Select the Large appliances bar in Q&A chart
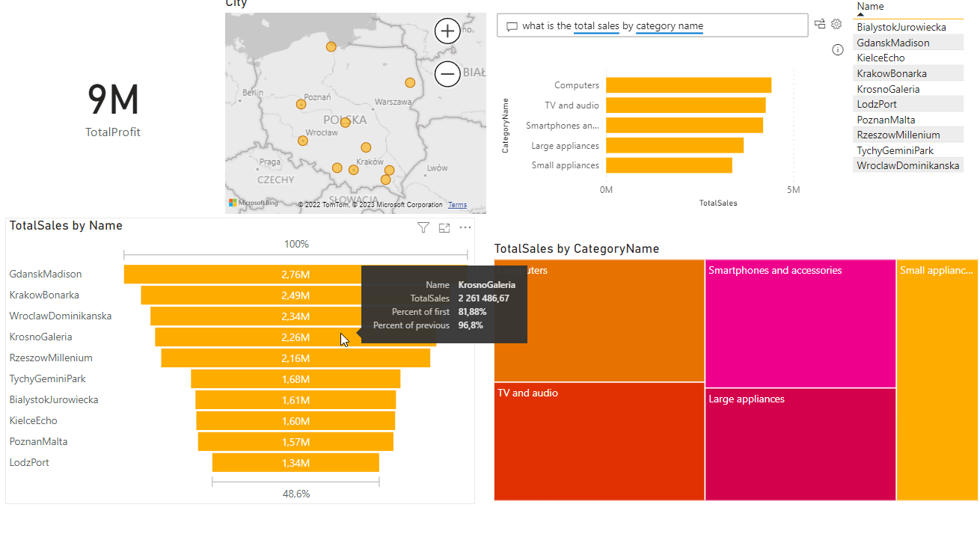Image resolution: width=980 pixels, height=543 pixels. (x=675, y=145)
